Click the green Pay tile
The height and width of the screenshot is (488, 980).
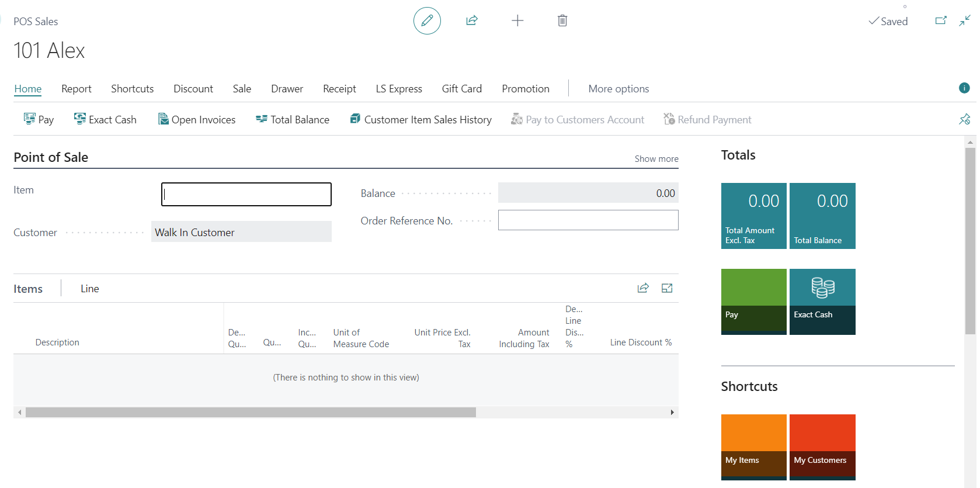tap(753, 301)
